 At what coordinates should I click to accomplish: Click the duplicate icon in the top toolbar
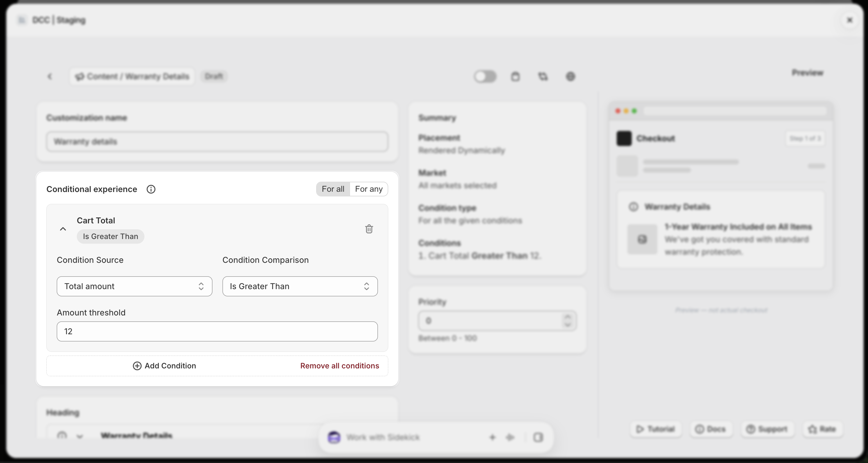(x=543, y=76)
